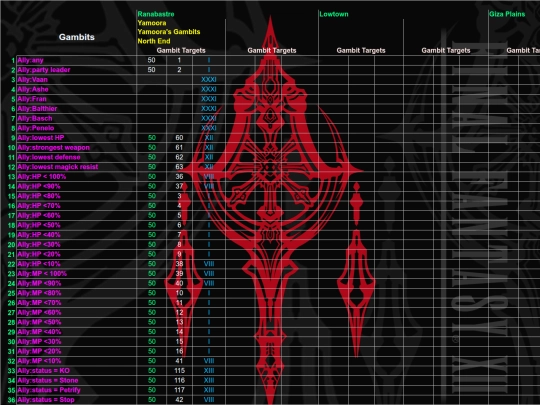This screenshot has height=405, width=540.
Task: Select the XXXI cell in the Ally:Vaan row
Action: (209, 80)
